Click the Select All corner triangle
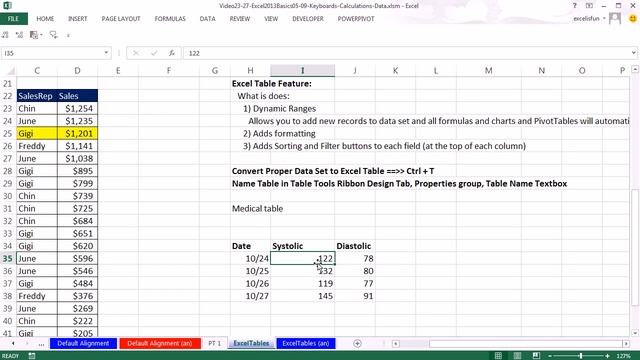The width and height of the screenshot is (640, 360). pos(11,71)
